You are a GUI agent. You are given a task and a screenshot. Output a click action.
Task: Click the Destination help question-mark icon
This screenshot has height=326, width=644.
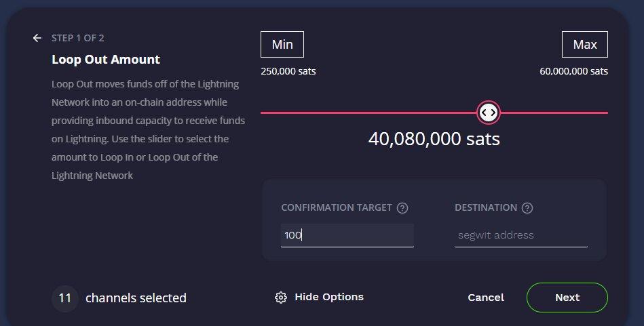click(527, 208)
